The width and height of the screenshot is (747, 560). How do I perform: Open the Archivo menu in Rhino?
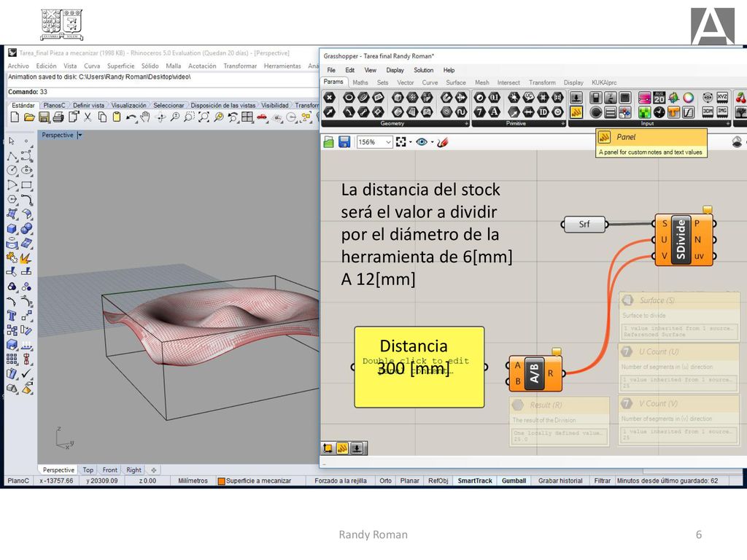tap(18, 66)
